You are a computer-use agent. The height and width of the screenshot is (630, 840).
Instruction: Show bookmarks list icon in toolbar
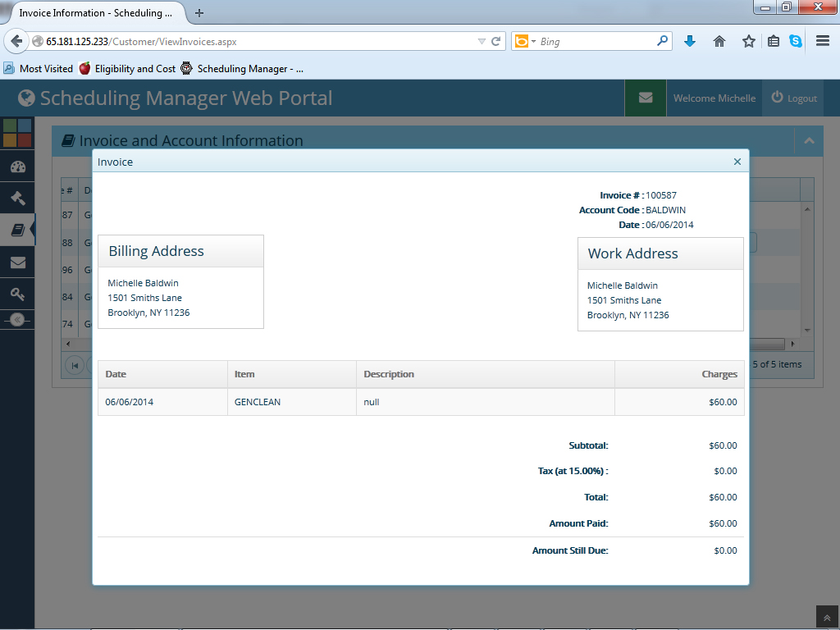tap(773, 41)
